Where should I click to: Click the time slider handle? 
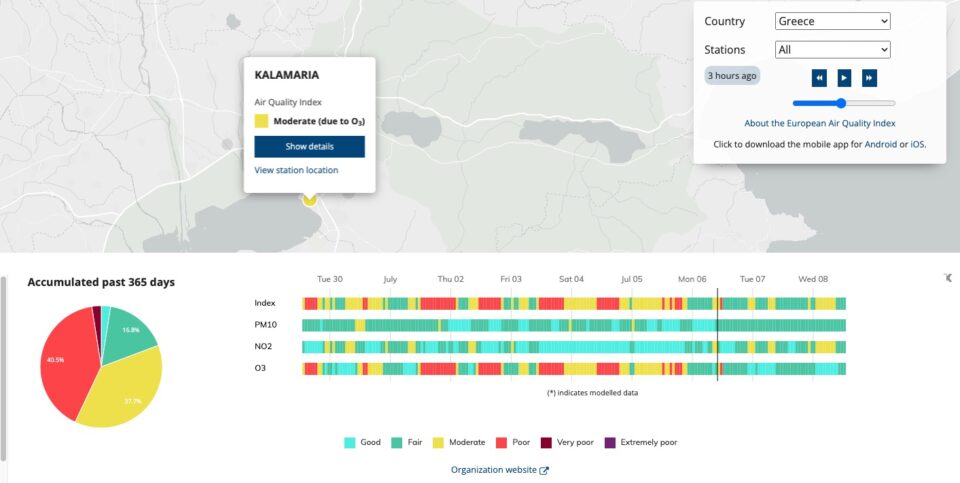(x=841, y=103)
